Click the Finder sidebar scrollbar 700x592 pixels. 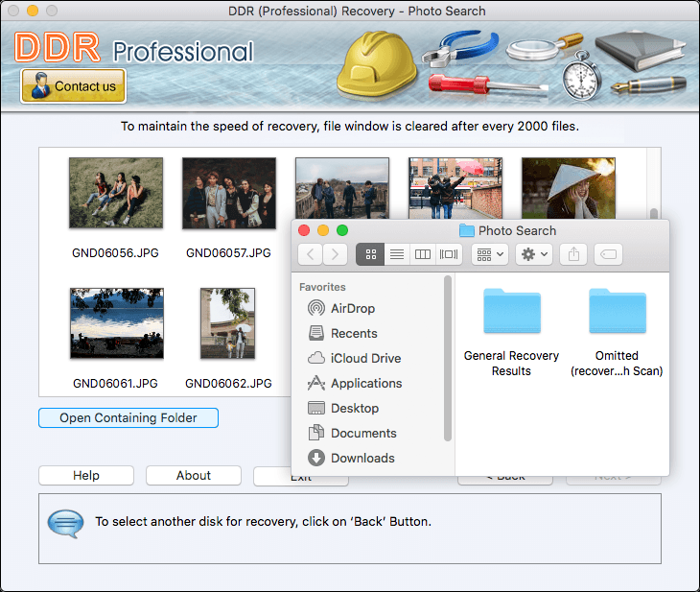(x=447, y=358)
